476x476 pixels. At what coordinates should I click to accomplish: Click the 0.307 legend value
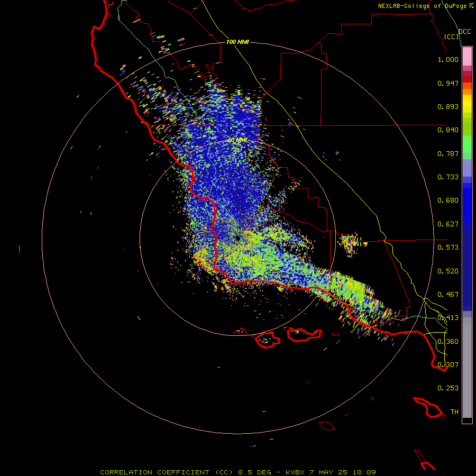tap(448, 365)
